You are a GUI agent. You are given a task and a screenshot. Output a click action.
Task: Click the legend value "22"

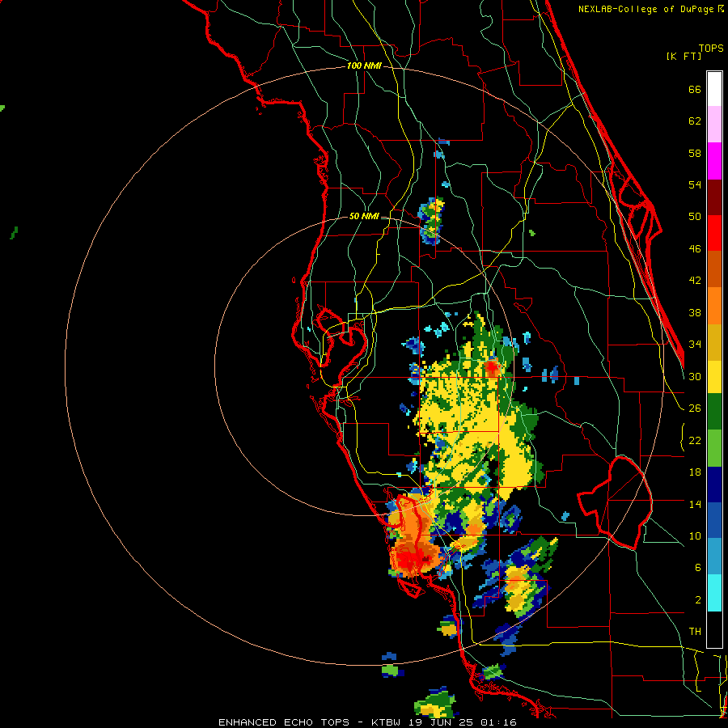tap(695, 441)
